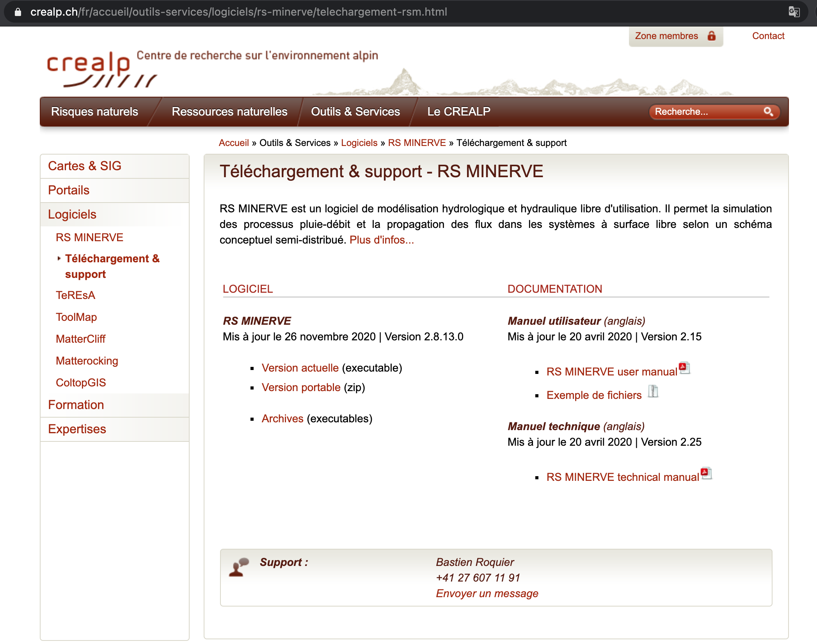The width and height of the screenshot is (817, 644).
Task: Click the Accueil breadcrumb link
Action: click(x=234, y=143)
